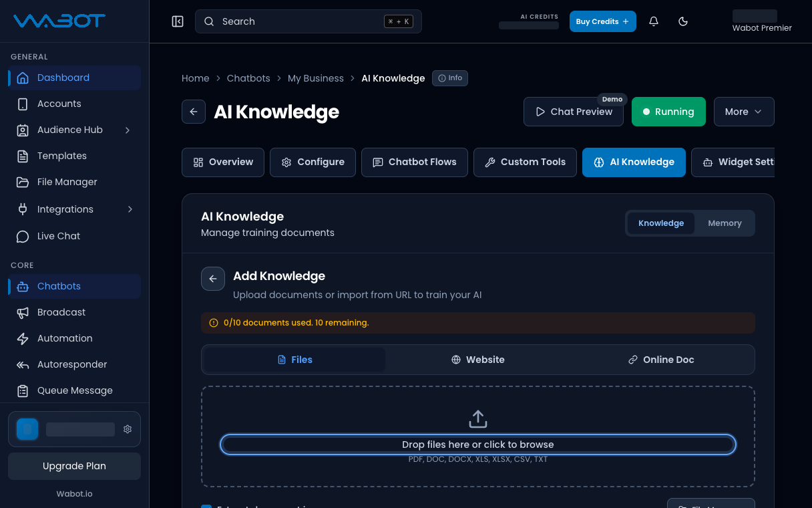Open notifications bell icon
812x508 pixels.
click(x=654, y=21)
